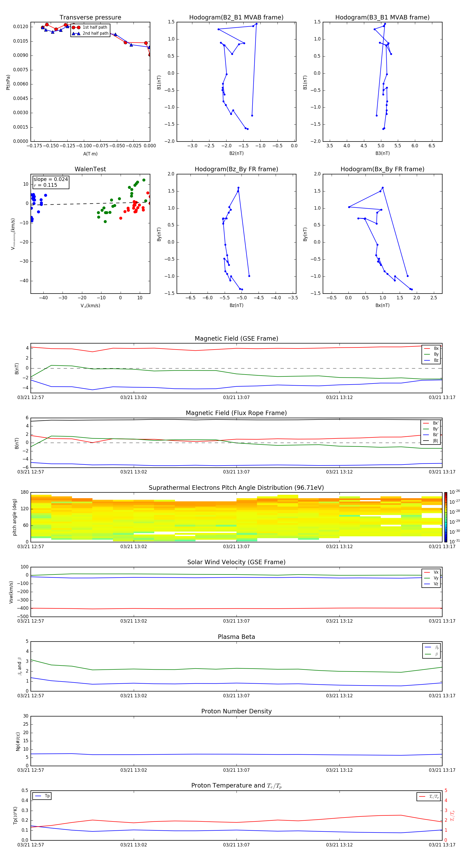The width and height of the screenshot is (473, 868).
Task: Click the 0.0120 tick on Pt axis
Action: (21, 27)
